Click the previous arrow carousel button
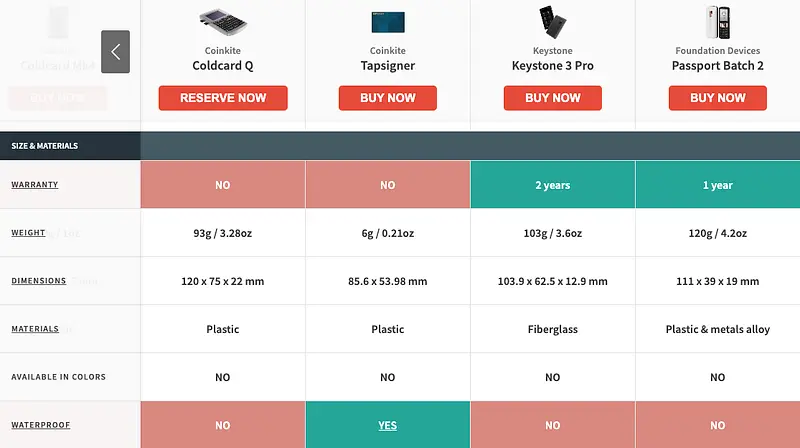Viewport: 800px width, 448px height. click(116, 51)
